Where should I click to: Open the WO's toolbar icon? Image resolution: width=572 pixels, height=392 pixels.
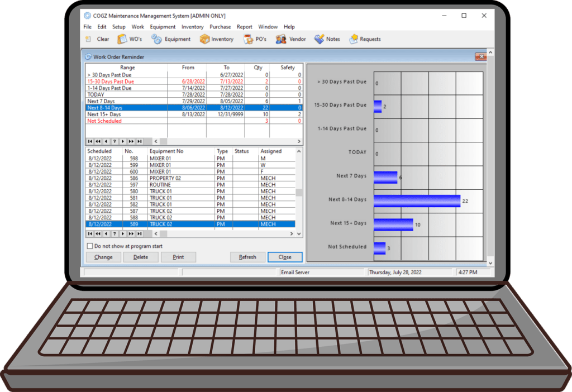130,39
